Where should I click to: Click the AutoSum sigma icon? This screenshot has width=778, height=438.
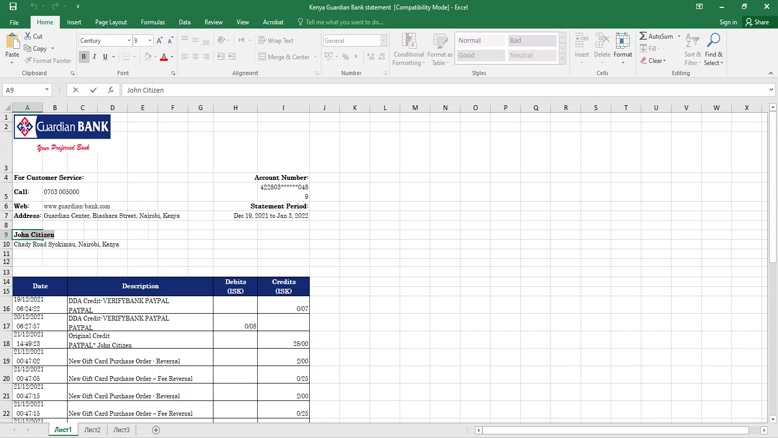click(644, 36)
